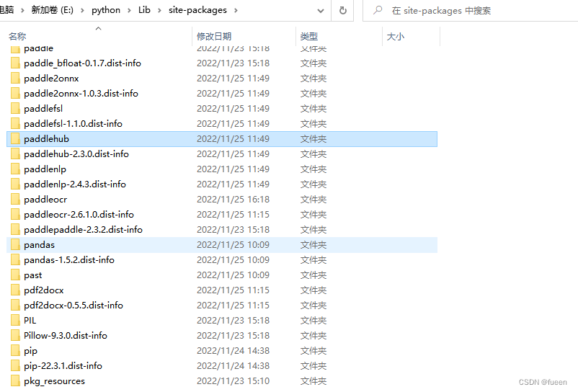This screenshot has width=578, height=392.
Task: Select the paddlepaddle-2.3.2.dist-info name
Action: click(83, 230)
